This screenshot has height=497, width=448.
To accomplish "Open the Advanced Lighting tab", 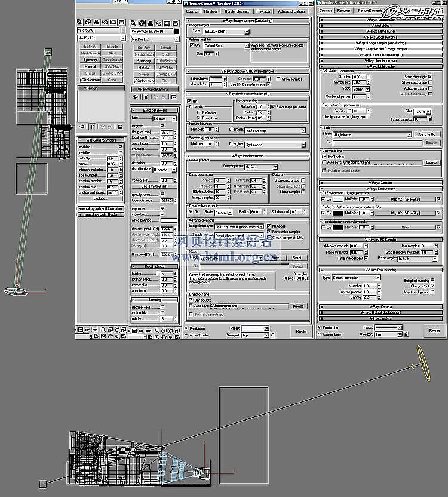I will coord(291,11).
